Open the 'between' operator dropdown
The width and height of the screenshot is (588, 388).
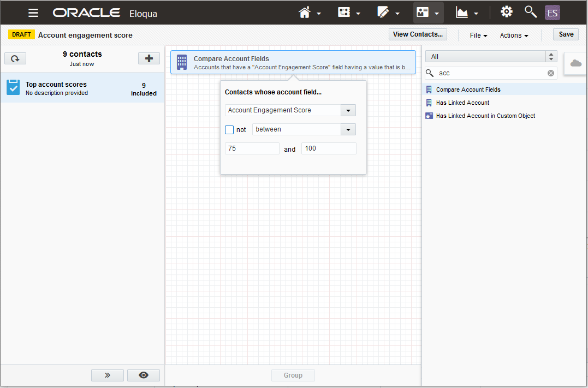click(x=348, y=130)
